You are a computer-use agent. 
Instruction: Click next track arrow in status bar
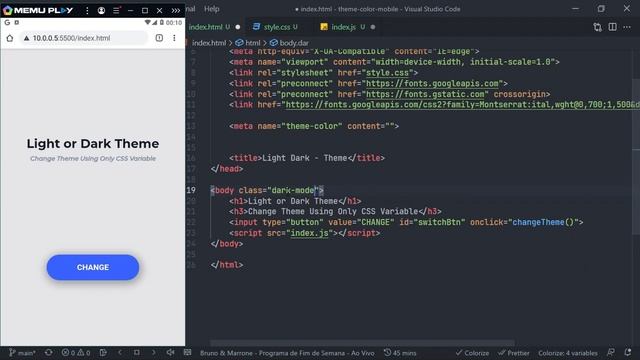point(153,353)
